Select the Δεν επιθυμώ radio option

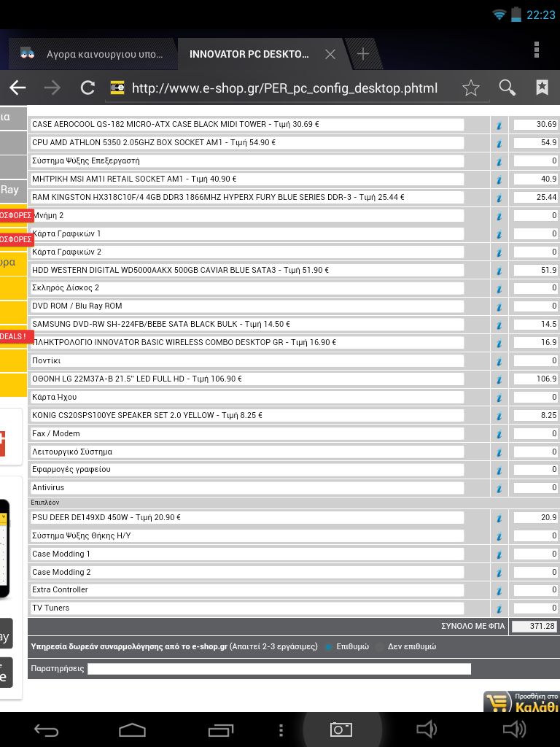pos(379,647)
